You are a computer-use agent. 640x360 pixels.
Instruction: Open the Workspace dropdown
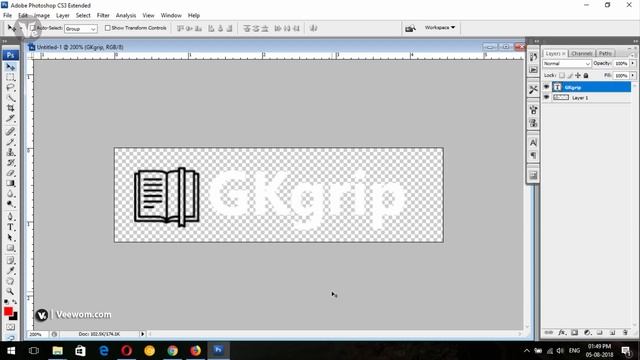[440, 28]
